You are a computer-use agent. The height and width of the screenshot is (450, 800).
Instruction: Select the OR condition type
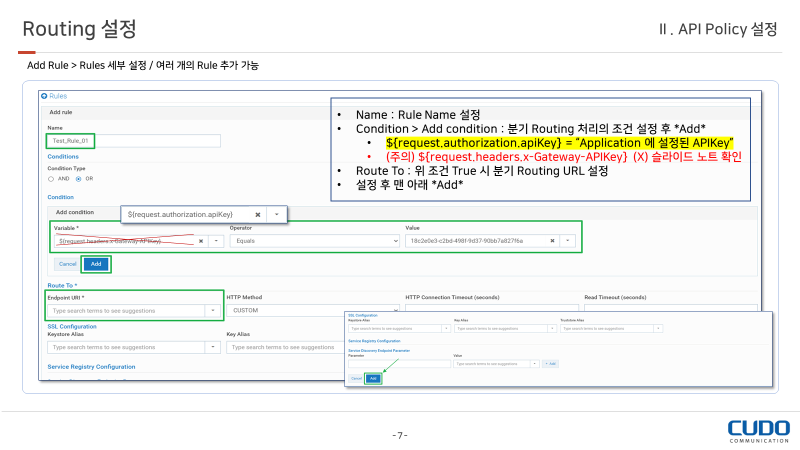click(x=78, y=179)
